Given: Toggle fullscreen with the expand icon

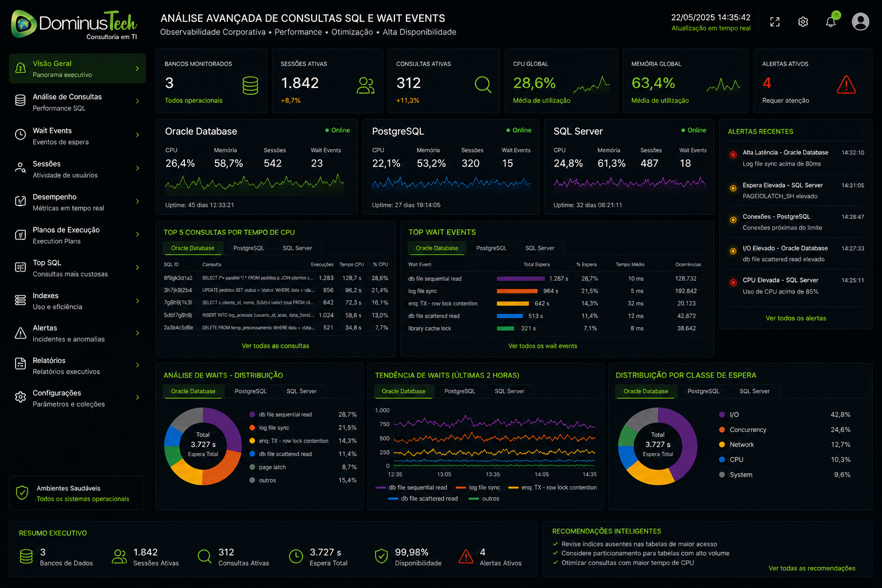Looking at the screenshot, I should [775, 22].
